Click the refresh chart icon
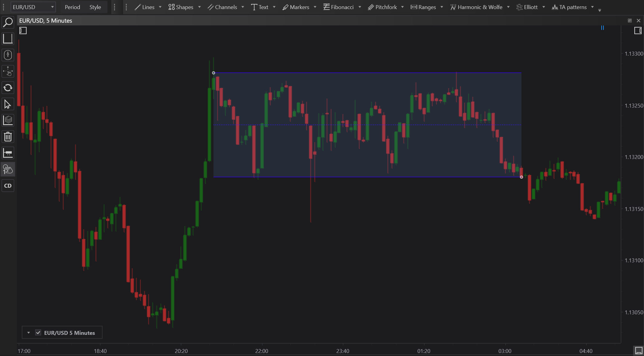 tap(8, 88)
